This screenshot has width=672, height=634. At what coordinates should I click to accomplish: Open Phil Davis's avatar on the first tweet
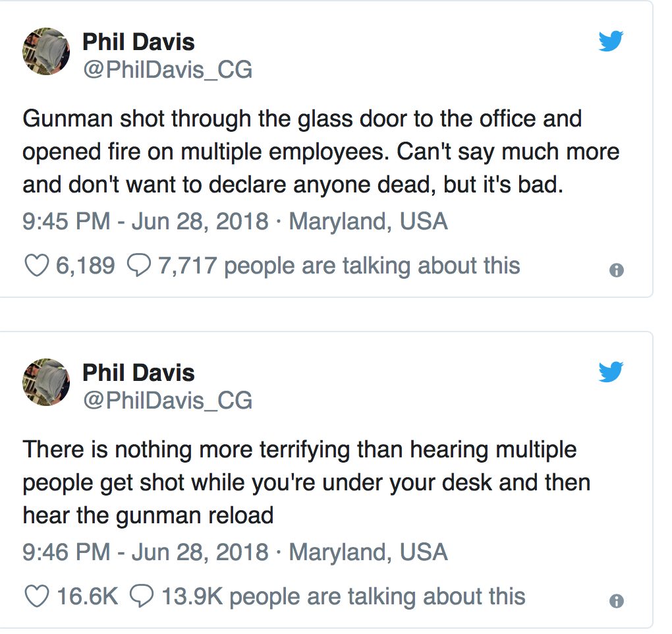pos(46,51)
